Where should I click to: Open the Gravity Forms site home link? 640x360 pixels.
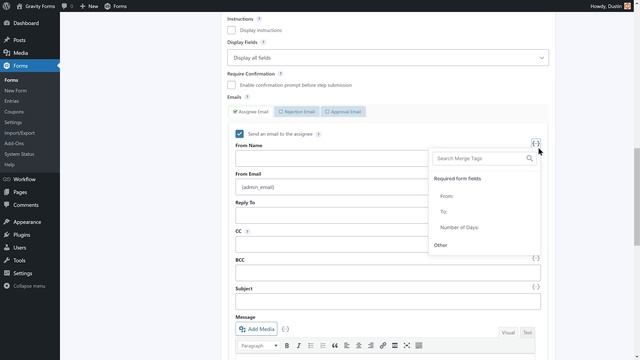click(x=36, y=6)
